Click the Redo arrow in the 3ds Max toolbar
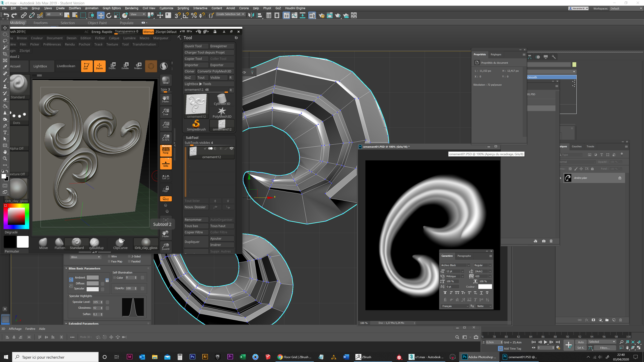Viewport: 644px width, 362px height. pyautogui.click(x=14, y=15)
